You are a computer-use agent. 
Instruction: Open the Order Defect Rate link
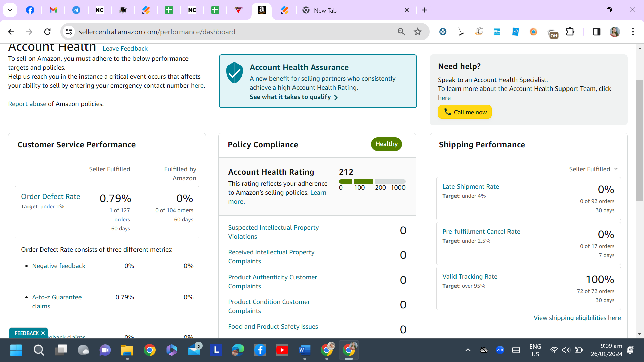coord(51,197)
